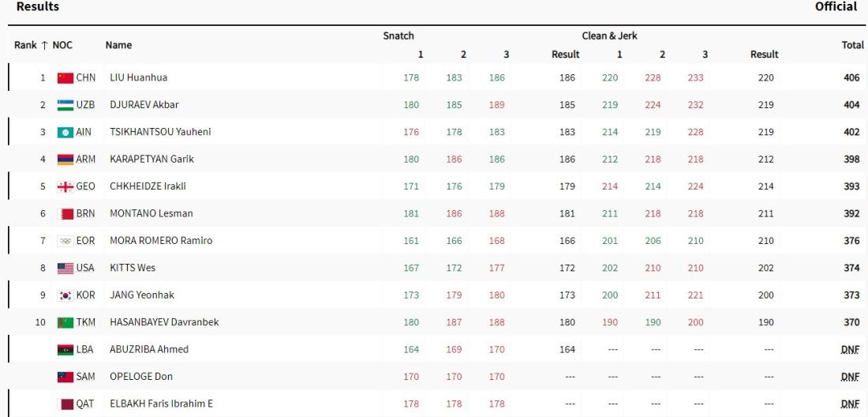The image size is (868, 417).
Task: Click the Georgia flag icon
Action: tap(65, 186)
